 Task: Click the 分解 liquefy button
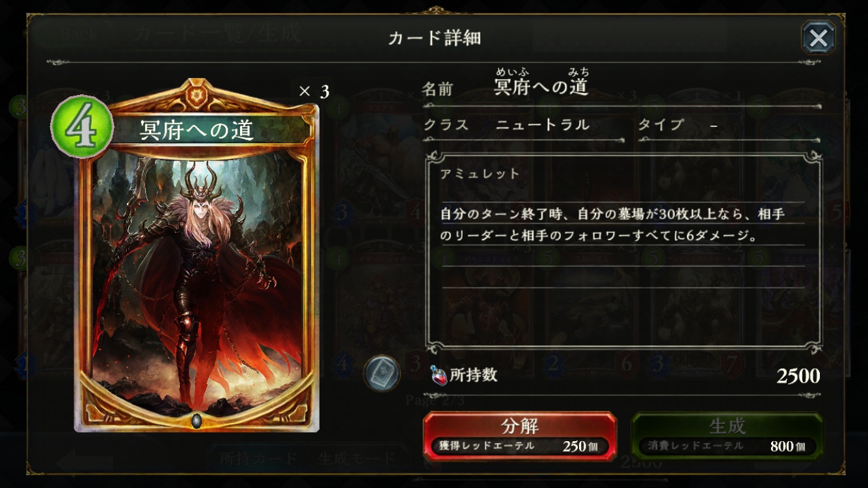[x=520, y=435]
